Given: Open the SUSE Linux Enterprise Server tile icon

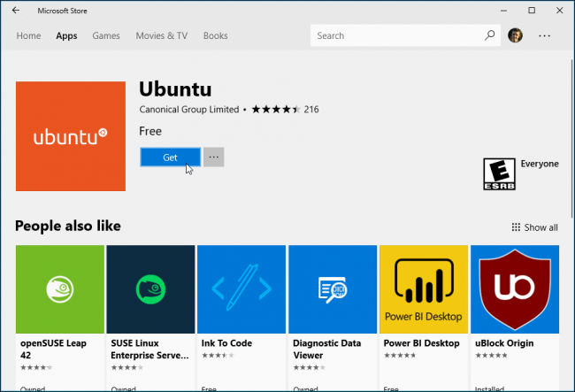Looking at the screenshot, I should tap(150, 289).
